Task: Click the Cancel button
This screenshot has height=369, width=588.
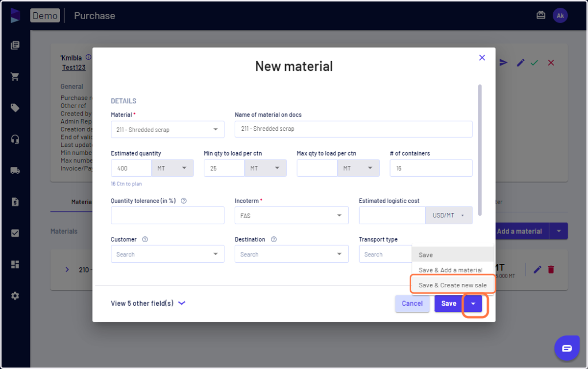Action: 413,303
